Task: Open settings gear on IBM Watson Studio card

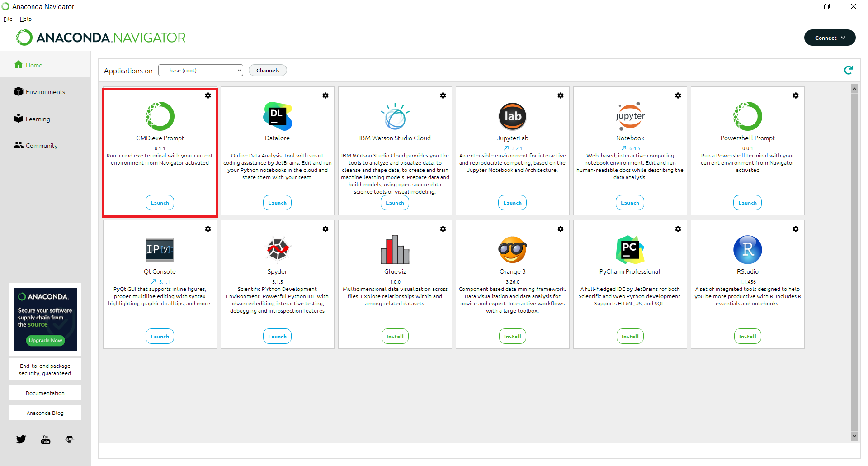Action: pyautogui.click(x=443, y=95)
